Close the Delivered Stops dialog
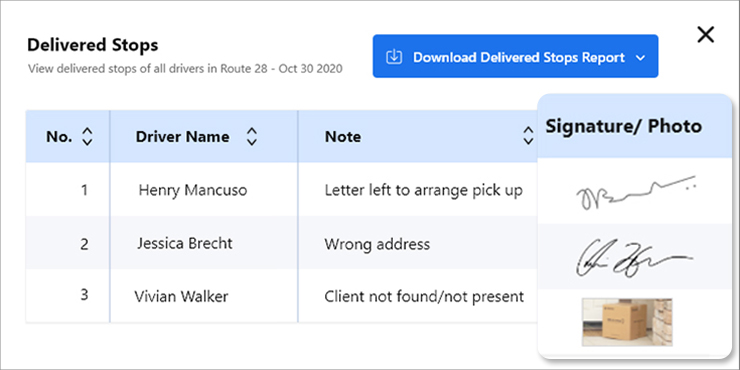Screen dimensions: 740x370 [x=706, y=34]
